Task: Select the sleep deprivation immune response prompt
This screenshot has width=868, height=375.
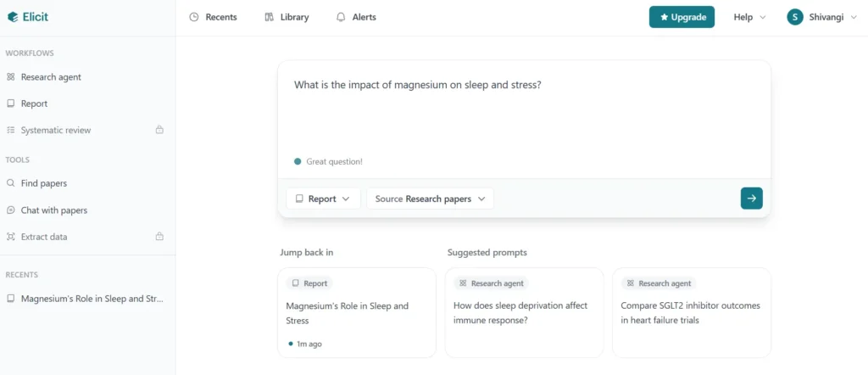Action: tap(524, 313)
